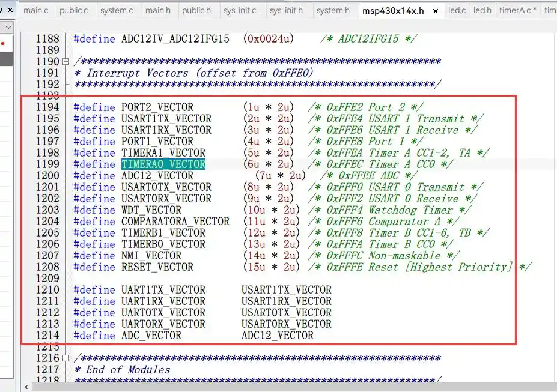Click the RESET_VECTOR define name
Screen dimensions: 557x392
coord(157,267)
